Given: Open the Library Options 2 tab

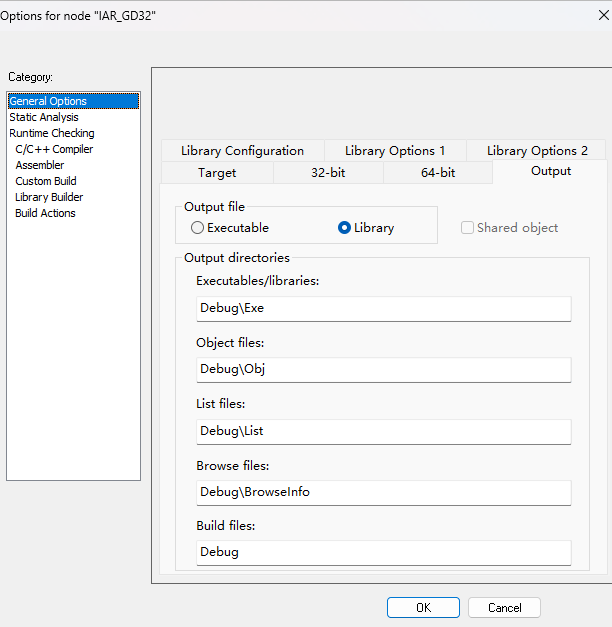Looking at the screenshot, I should point(537,151).
